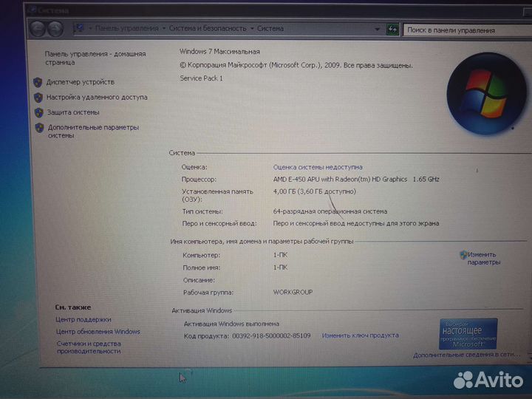Click the address bar computer icon
This screenshot has width=532, height=399.
pyautogui.click(x=79, y=29)
